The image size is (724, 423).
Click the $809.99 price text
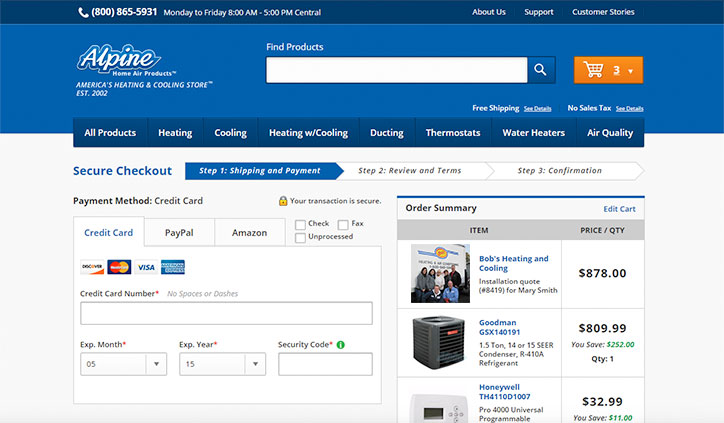click(602, 328)
